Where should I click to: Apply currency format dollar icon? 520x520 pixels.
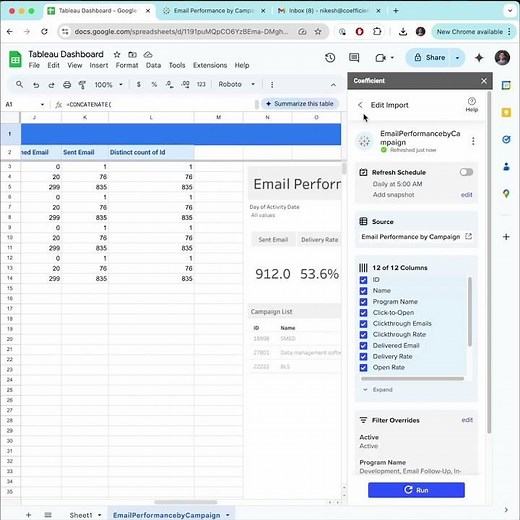139,84
